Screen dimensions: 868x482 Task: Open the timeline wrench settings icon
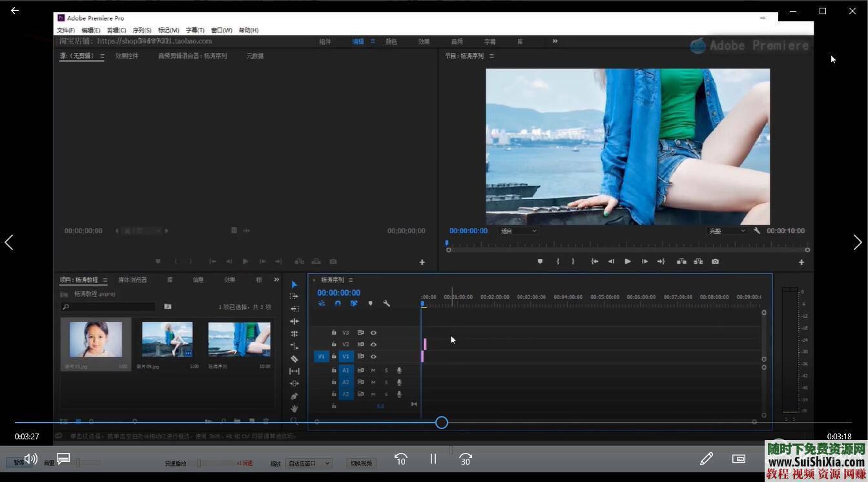(386, 303)
